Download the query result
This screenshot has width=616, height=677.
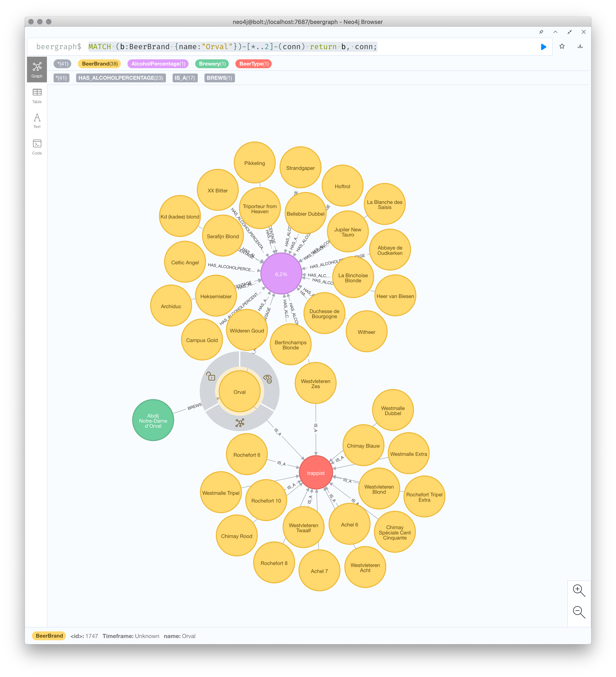click(x=580, y=46)
